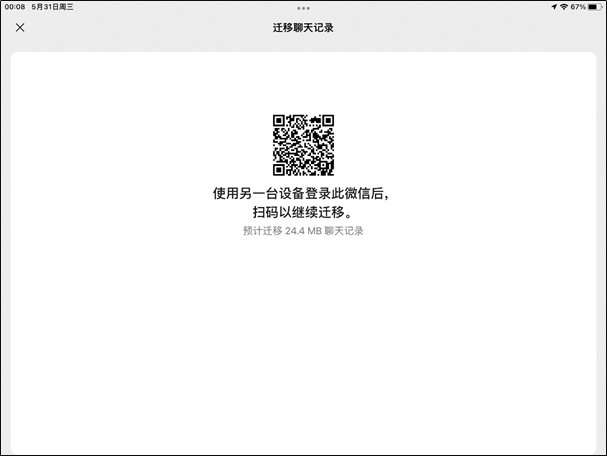
Task: Tap the migration QR code
Action: (x=303, y=145)
